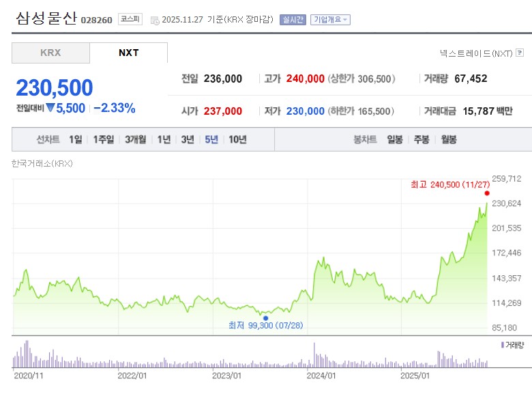The image size is (532, 394).
Task: Click the current price 230,500
Action: (x=55, y=87)
